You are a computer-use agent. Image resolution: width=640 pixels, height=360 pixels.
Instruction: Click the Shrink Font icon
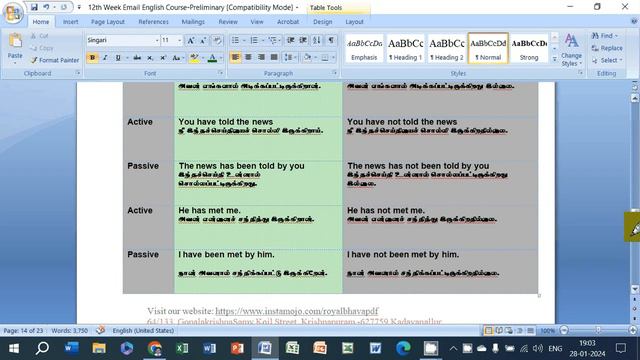click(x=203, y=40)
